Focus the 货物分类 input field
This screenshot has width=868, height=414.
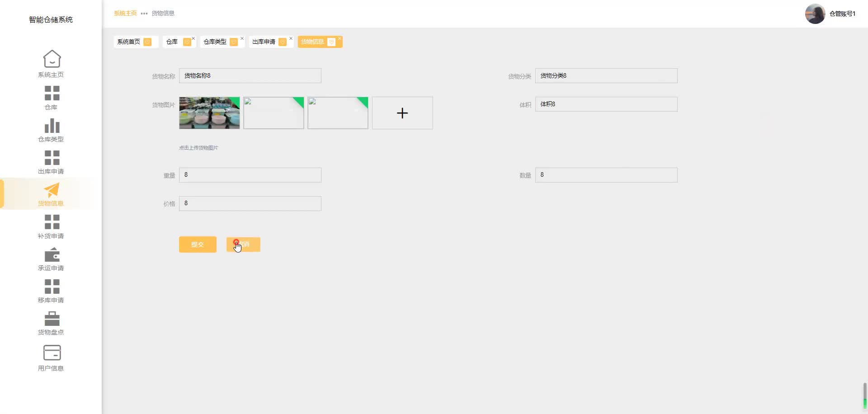[606, 76]
